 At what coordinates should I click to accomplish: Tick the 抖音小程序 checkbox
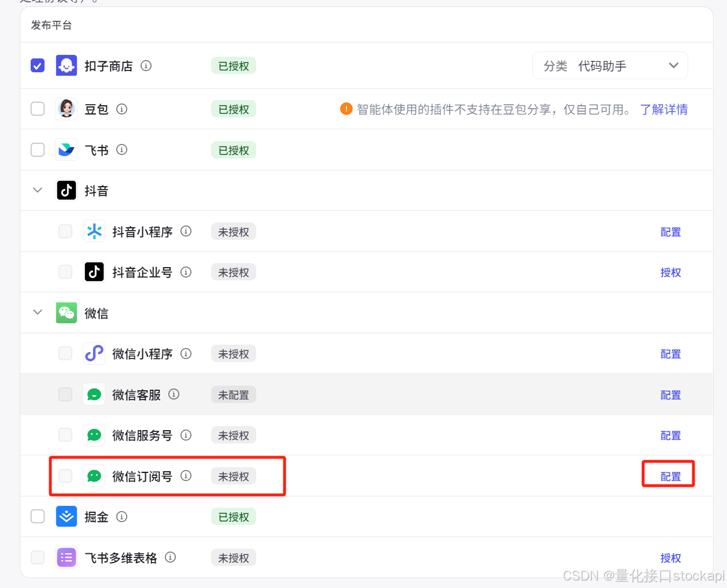click(65, 231)
